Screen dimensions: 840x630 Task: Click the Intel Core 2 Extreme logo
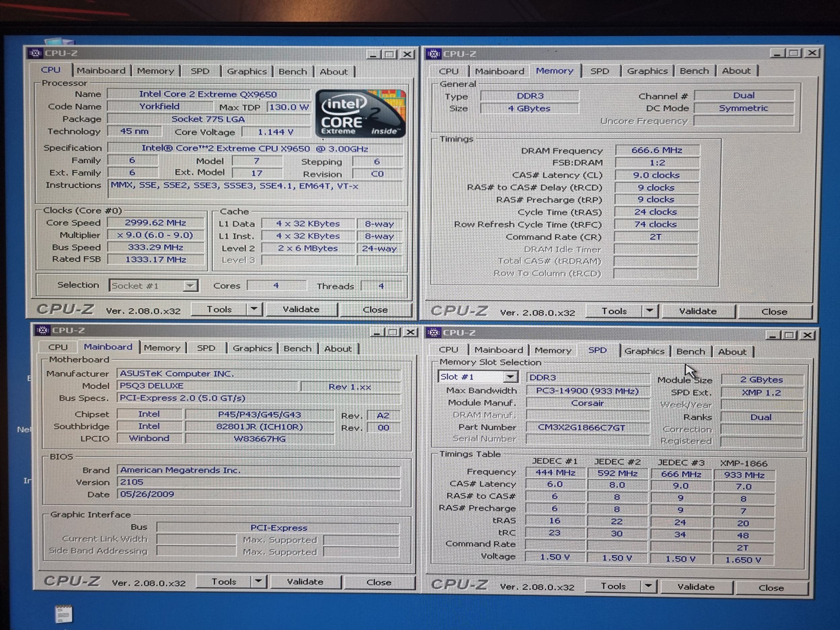pyautogui.click(x=361, y=113)
